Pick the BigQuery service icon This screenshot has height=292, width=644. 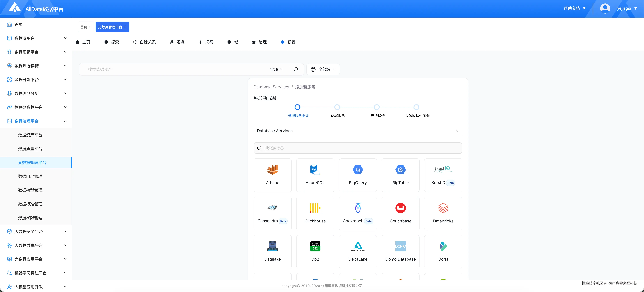pos(358,170)
